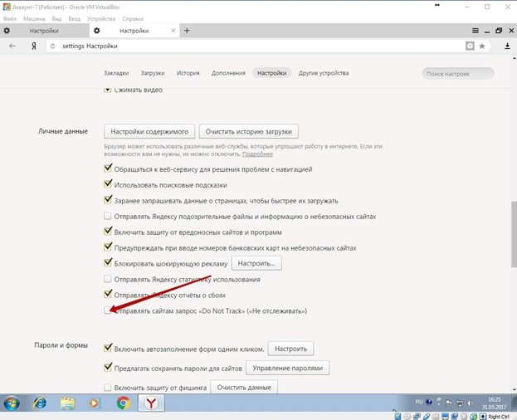Open the Protect shield icon in address bar
Image resolution: width=517 pixels, height=420 pixels.
click(470, 46)
